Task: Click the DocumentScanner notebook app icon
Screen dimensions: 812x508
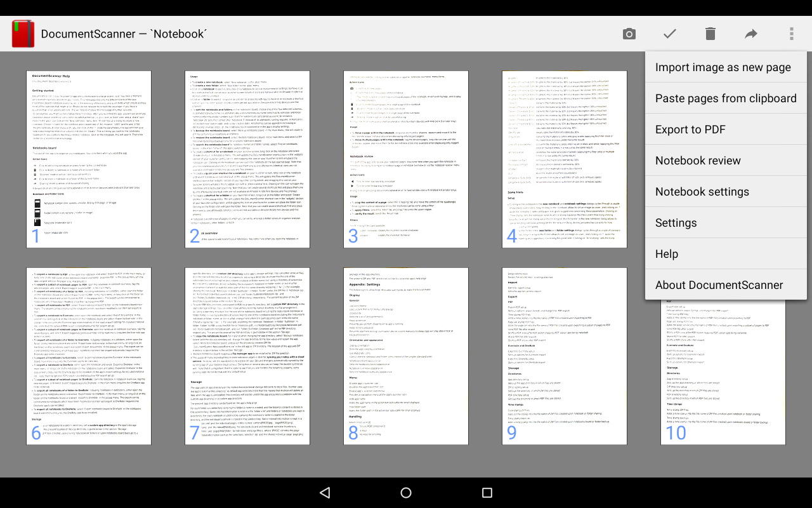Action: pos(22,33)
